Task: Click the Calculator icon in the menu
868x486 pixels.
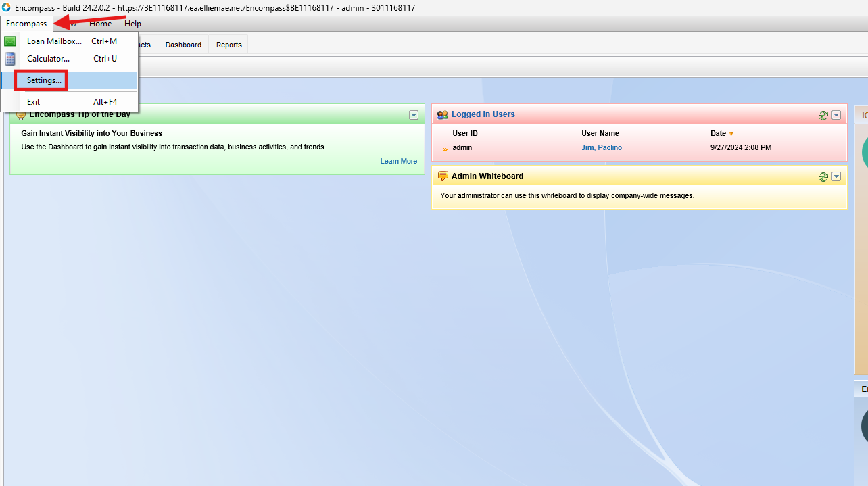Action: 10,59
